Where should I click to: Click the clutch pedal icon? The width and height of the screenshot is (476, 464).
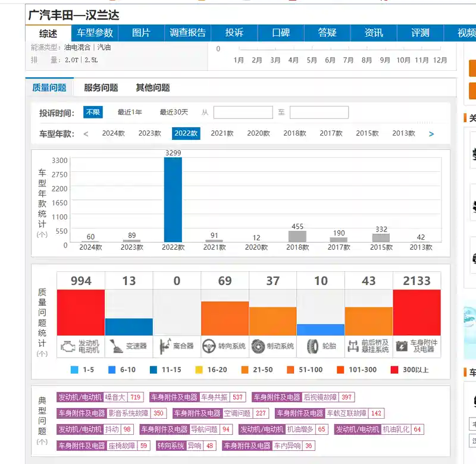point(165,346)
